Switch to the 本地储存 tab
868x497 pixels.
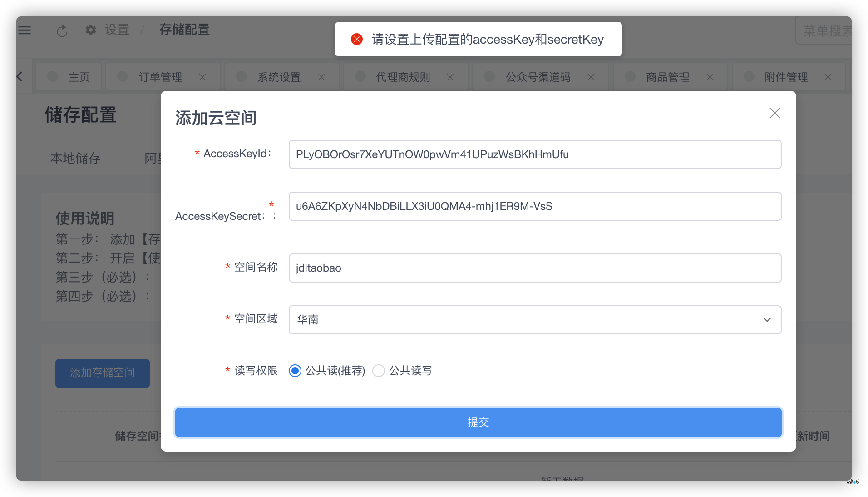(75, 158)
